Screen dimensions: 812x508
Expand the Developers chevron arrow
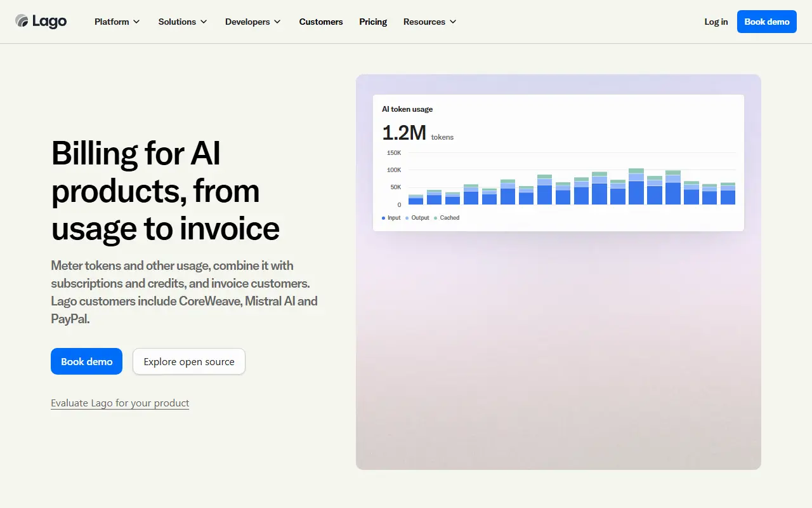coord(277,22)
